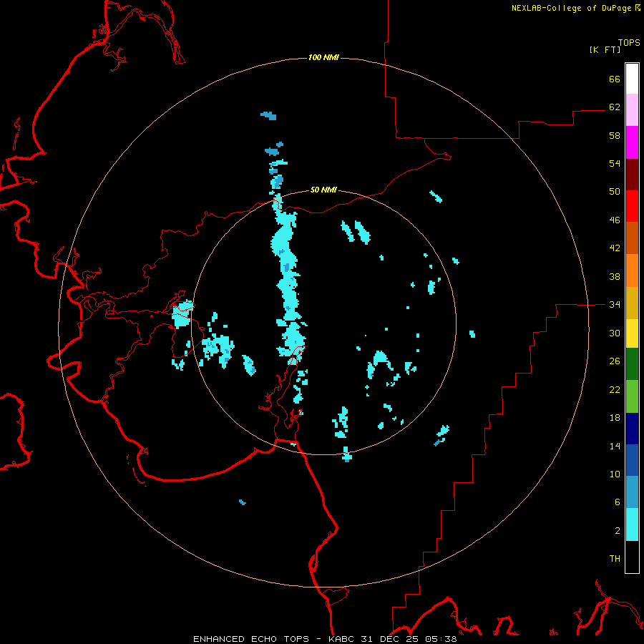Click the "46" legend value
This screenshot has width=644, height=644.
pyautogui.click(x=615, y=220)
